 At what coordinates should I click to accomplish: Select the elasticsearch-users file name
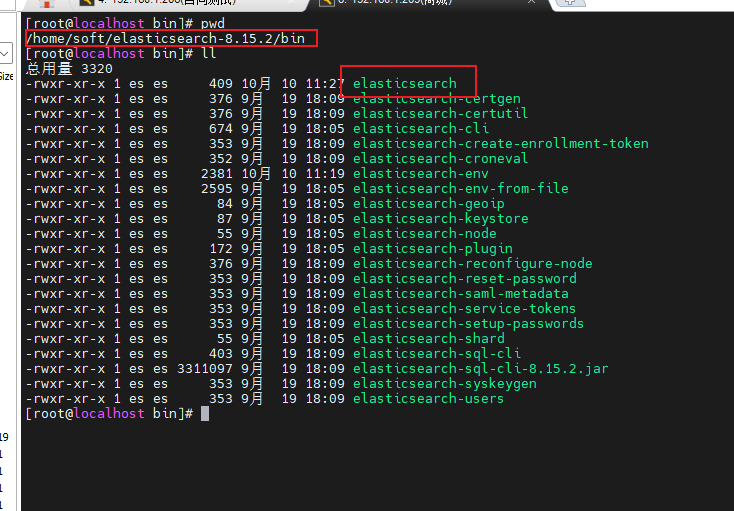click(x=428, y=398)
